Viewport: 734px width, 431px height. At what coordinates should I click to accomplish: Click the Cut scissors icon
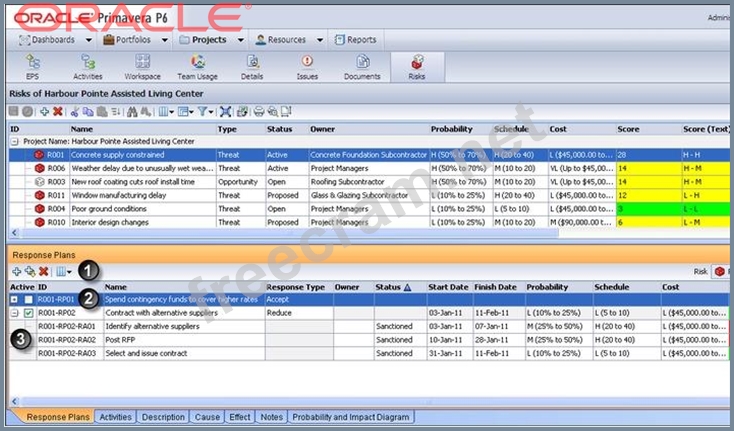(74, 111)
